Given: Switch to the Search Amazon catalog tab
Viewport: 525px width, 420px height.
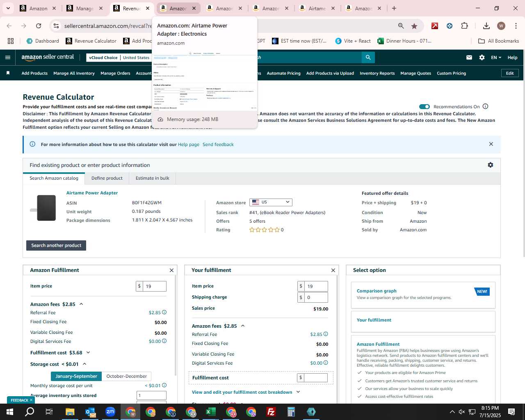Looking at the screenshot, I should pyautogui.click(x=54, y=178).
